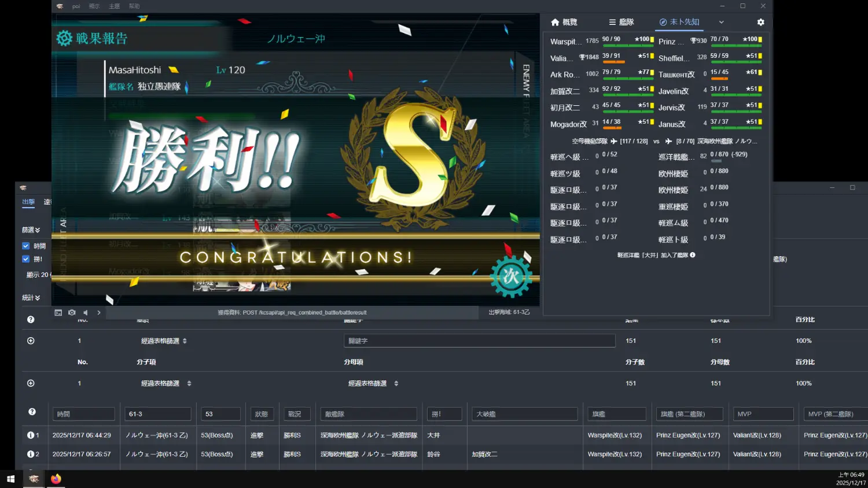The width and height of the screenshot is (868, 488).
Task: Switch to the 艦隊 fleet tab
Action: click(x=621, y=22)
